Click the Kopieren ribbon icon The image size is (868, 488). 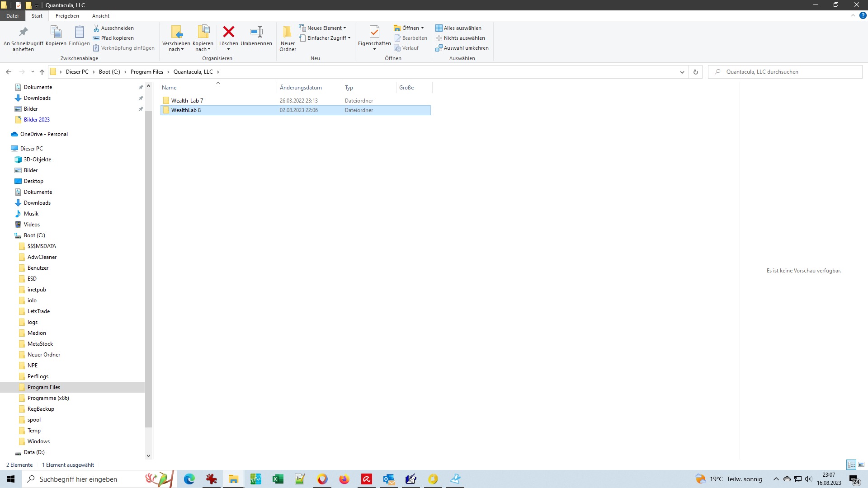pos(56,36)
